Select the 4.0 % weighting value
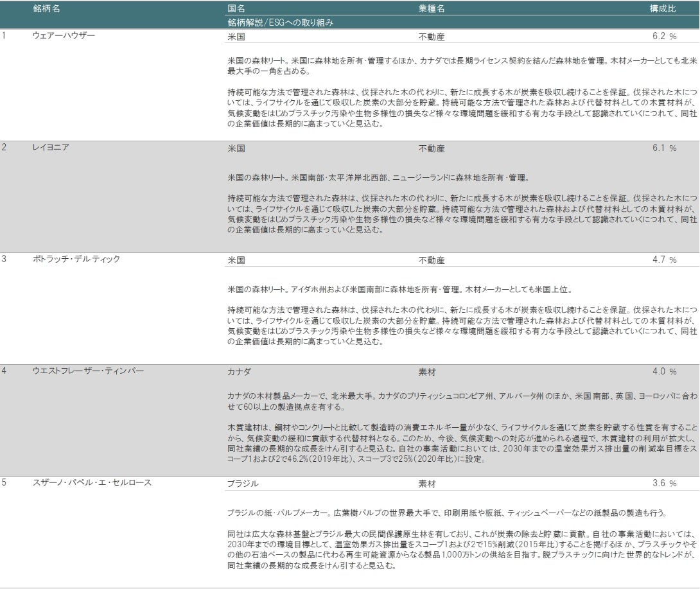Screen dimensions: 700x589 [x=664, y=372]
